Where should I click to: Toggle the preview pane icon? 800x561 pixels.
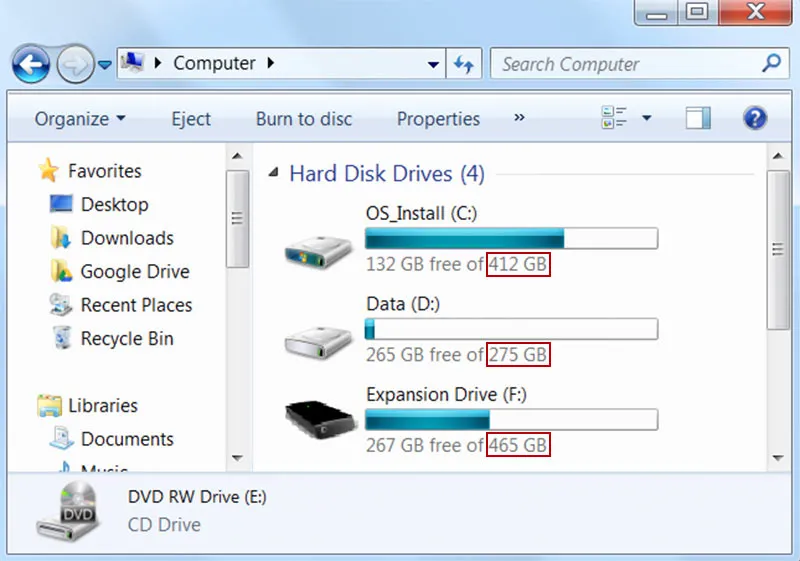pos(698,118)
